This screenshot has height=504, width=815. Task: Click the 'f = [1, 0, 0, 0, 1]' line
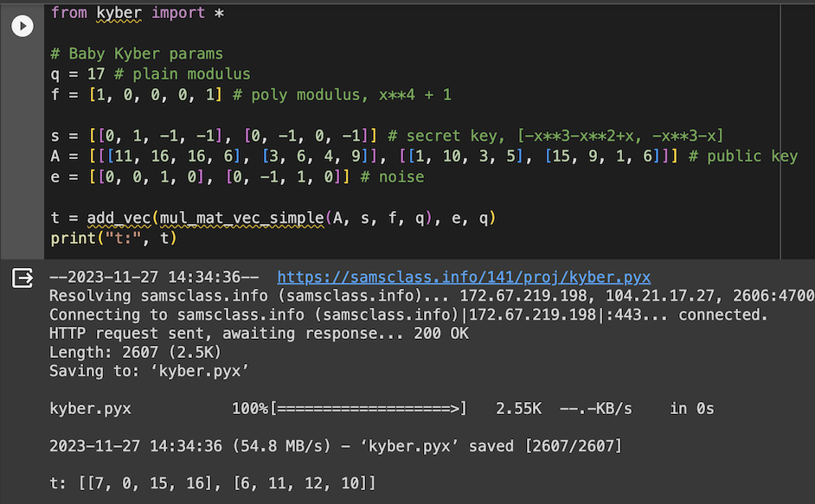tap(251, 94)
